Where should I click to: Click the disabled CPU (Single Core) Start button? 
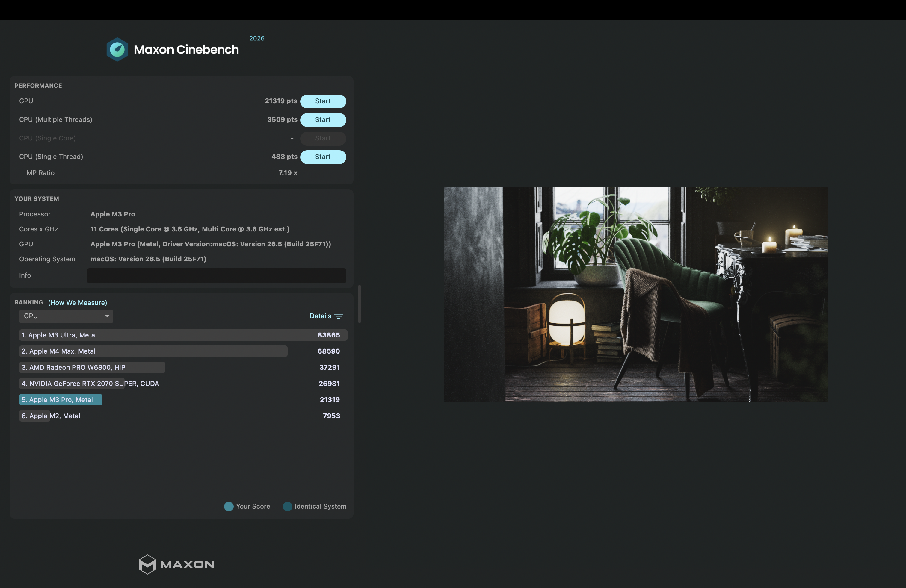pyautogui.click(x=323, y=138)
